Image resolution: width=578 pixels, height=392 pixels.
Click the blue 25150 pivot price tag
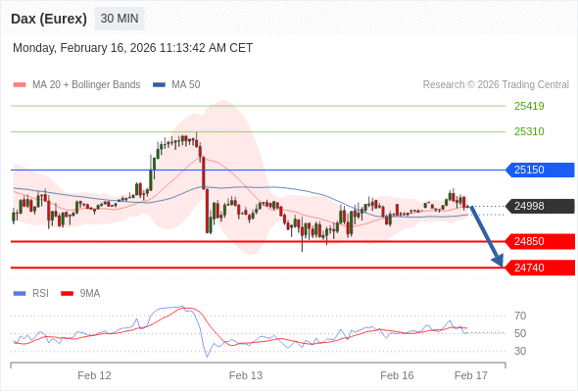[540, 170]
